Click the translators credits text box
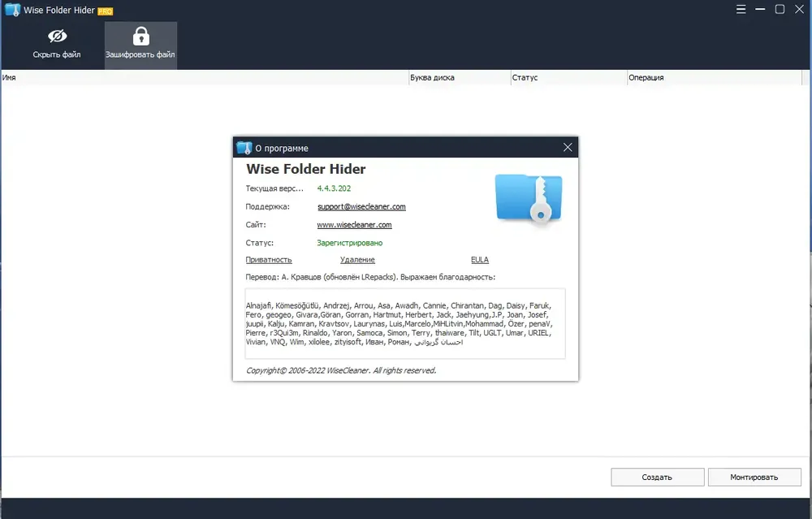 [x=405, y=324]
